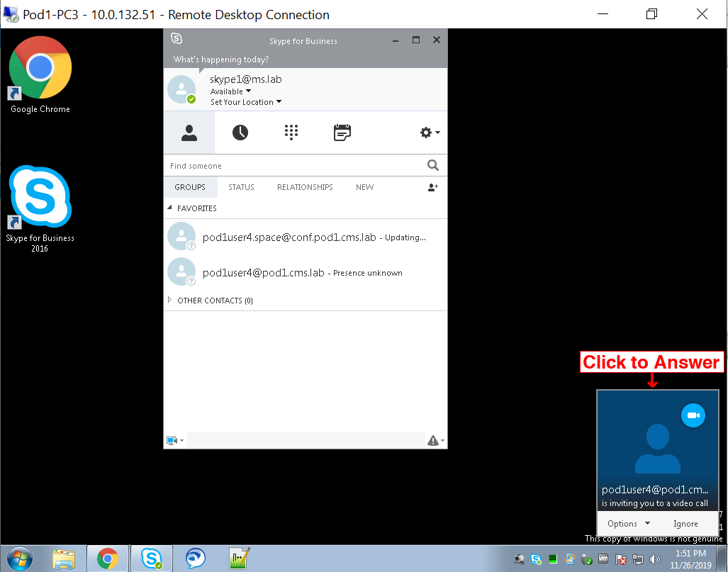Ignore the incoming video call

(x=685, y=524)
